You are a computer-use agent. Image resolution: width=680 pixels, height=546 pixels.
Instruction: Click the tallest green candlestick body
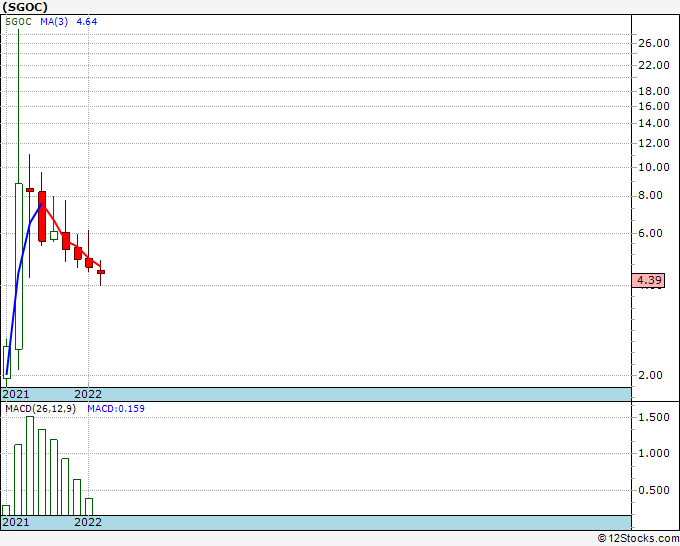[x=19, y=266]
